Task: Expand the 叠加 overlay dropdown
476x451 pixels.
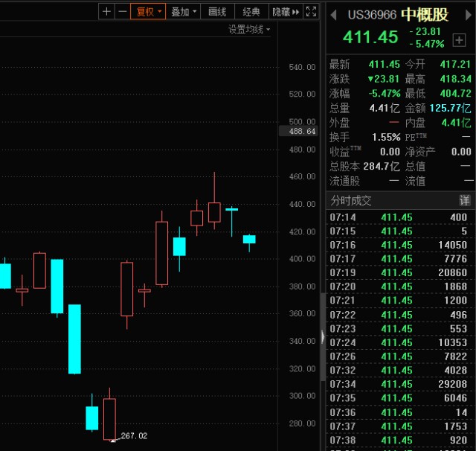Action: coord(183,11)
